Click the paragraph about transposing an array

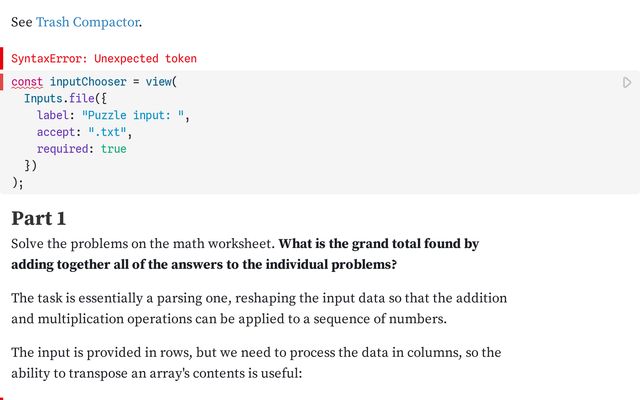[x=256, y=363]
